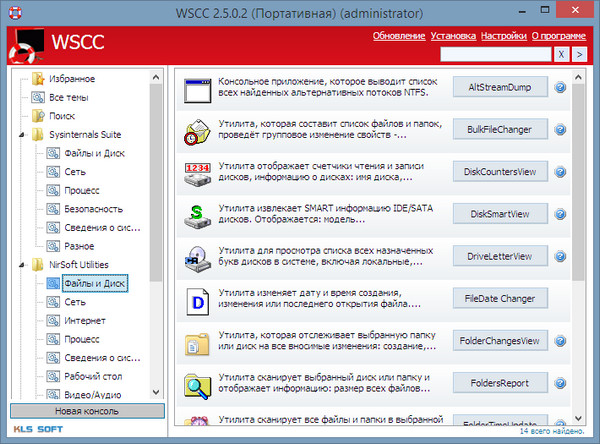Clear the search with the X button
Viewport: 600px width, 444px height.
pyautogui.click(x=563, y=53)
